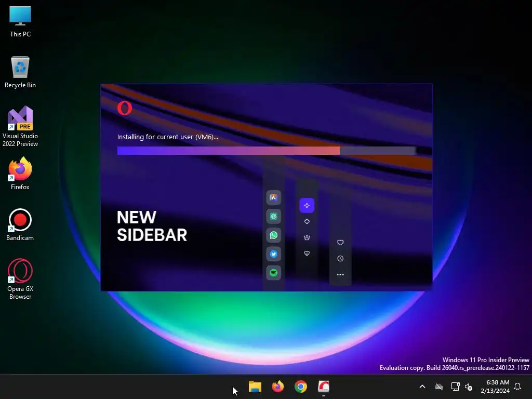Click the network tray icon

[x=455, y=387]
